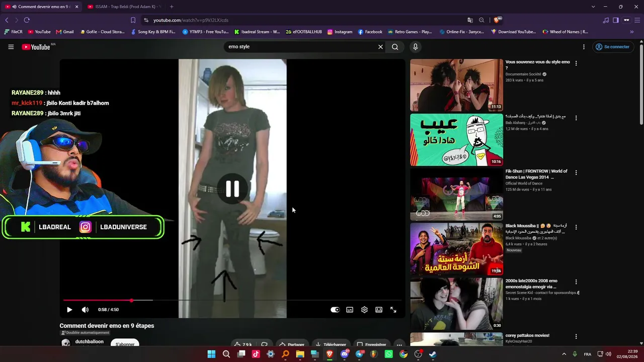Open the Black Moussiba video thumbnail
644x362 pixels.
(456, 249)
